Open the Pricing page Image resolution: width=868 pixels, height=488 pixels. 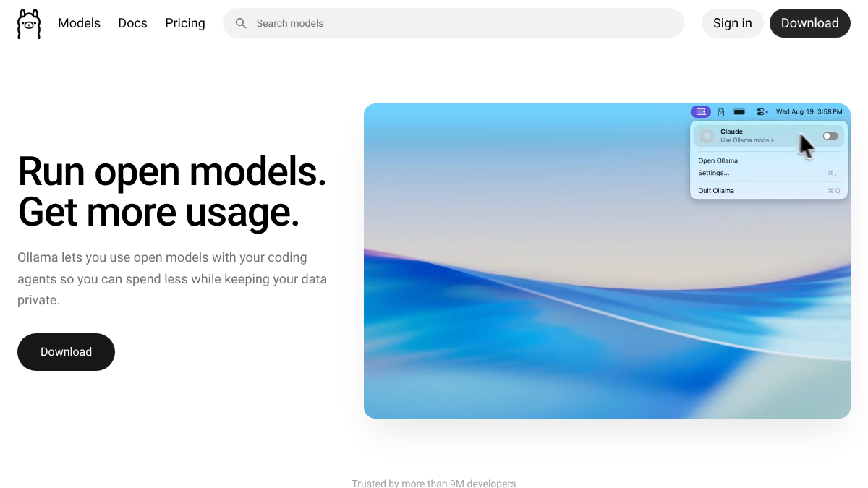pyautogui.click(x=185, y=23)
